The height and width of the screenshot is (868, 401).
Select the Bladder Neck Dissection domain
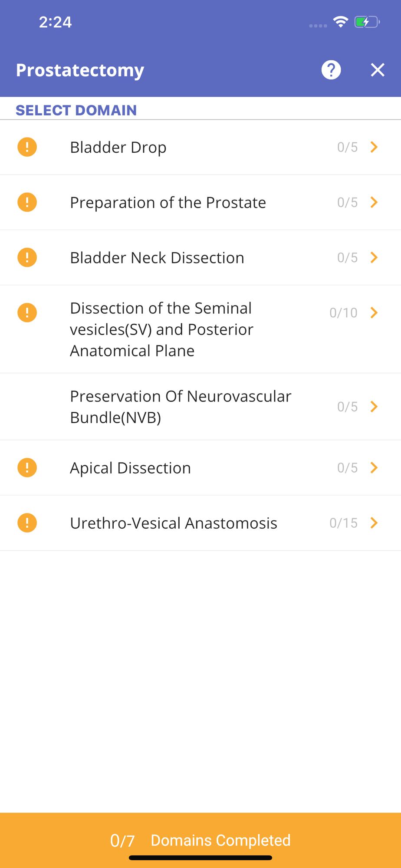tap(157, 258)
